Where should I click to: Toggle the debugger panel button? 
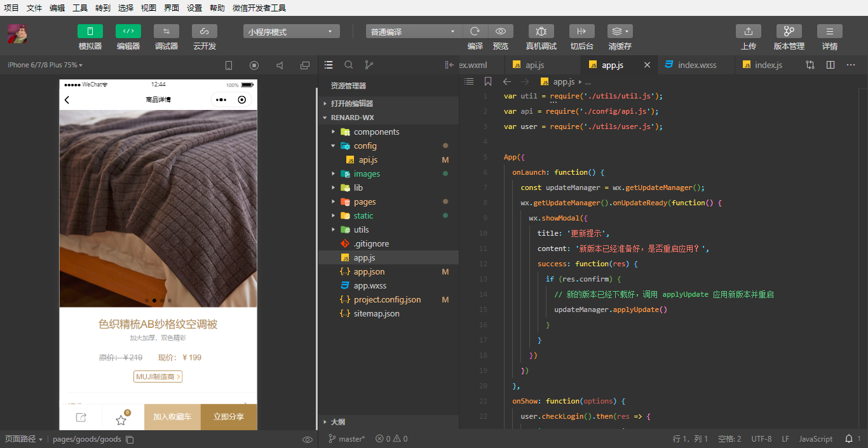pos(166,31)
